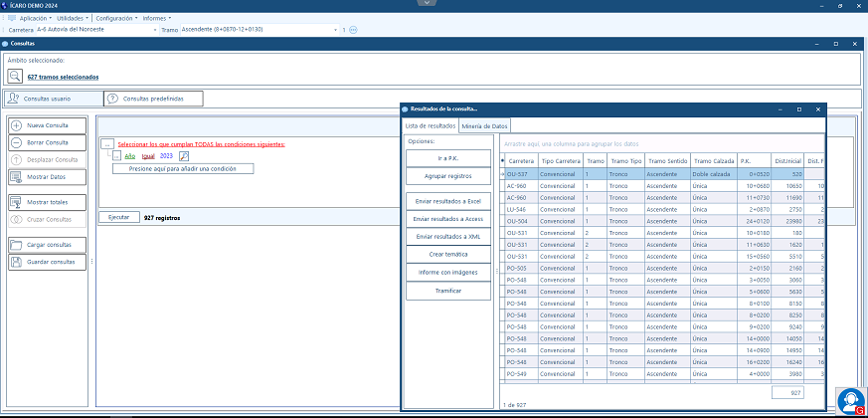
Task: Click the magnifier icon next to year 2023
Action: tap(184, 156)
